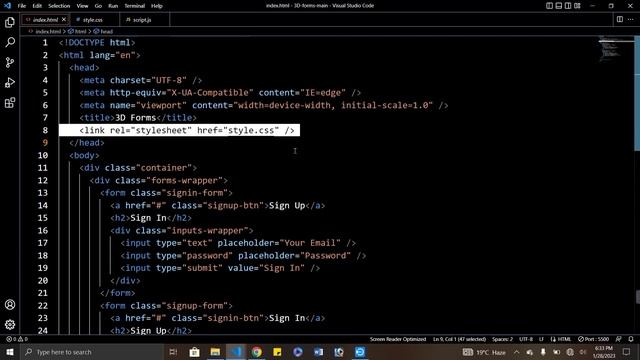The width and height of the screenshot is (640, 360).
Task: Click Port : 5500 Live Server status
Action: pyautogui.click(x=593, y=339)
